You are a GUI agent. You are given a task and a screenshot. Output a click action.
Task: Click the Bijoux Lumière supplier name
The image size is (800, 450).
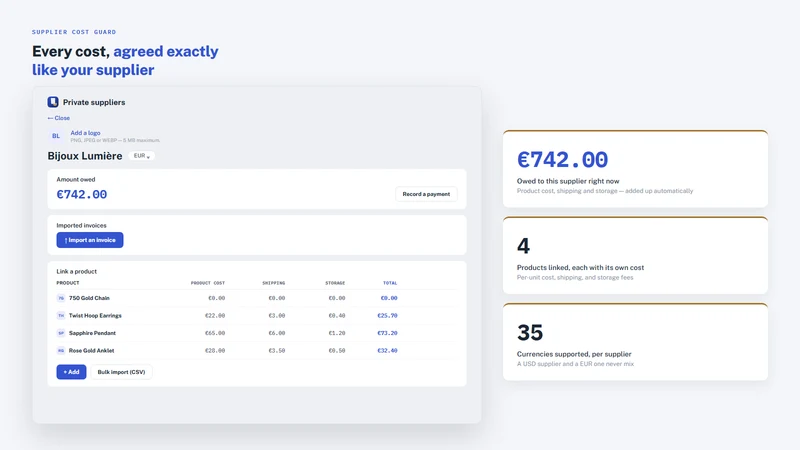pyautogui.click(x=85, y=156)
